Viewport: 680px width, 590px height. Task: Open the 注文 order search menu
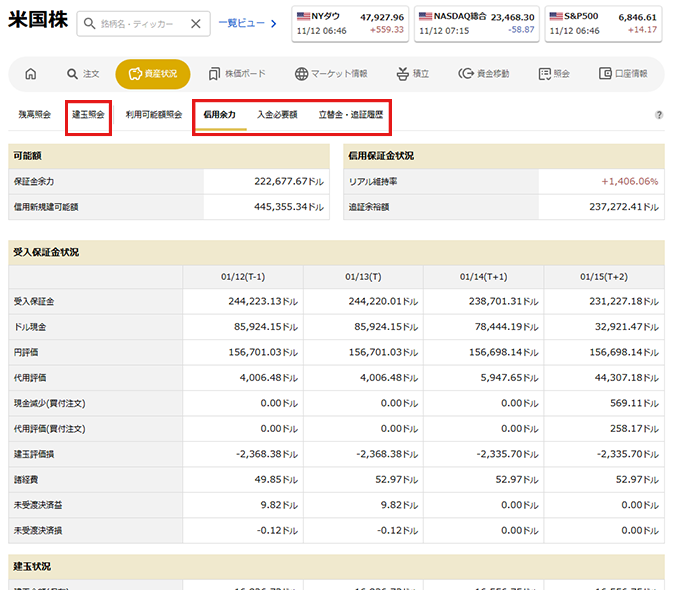(x=83, y=74)
